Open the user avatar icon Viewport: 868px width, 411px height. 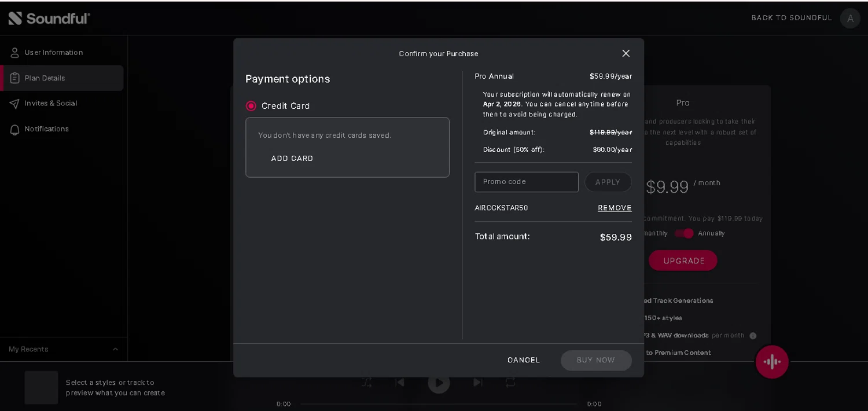click(x=850, y=18)
